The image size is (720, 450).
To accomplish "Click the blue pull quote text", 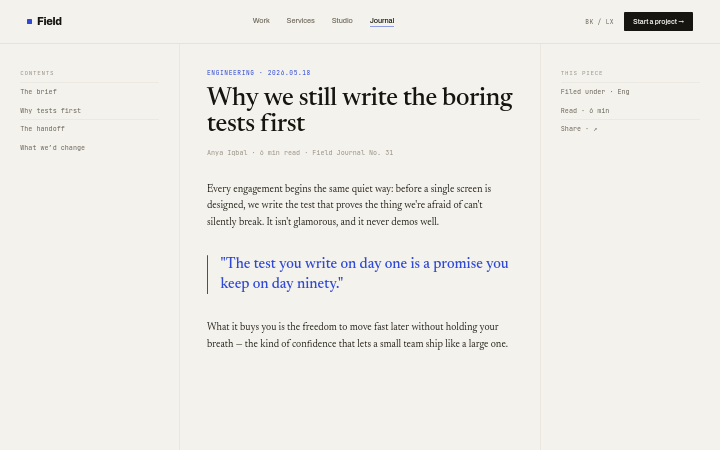I will (364, 273).
